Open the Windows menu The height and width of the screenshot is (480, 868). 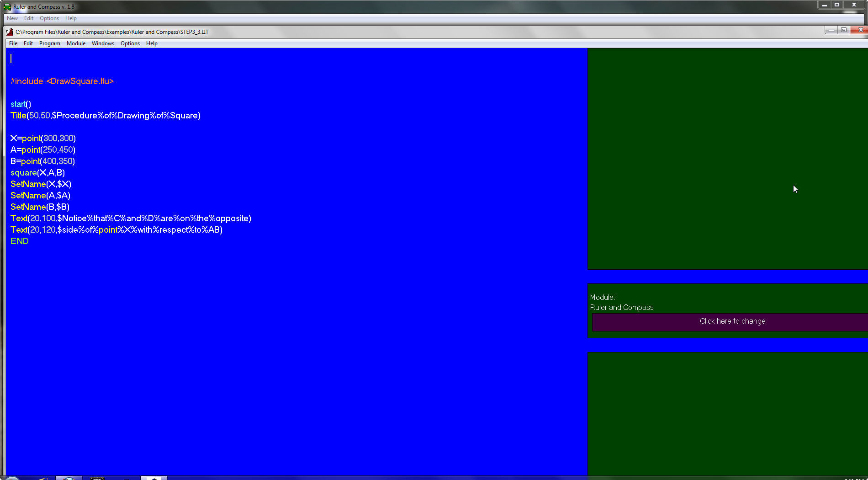(x=103, y=43)
